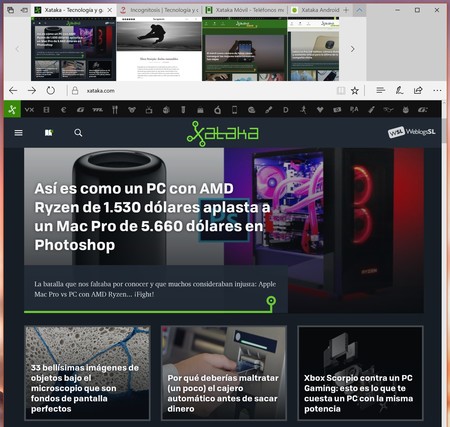The width and height of the screenshot is (450, 427).
Task: Open the Edge more options menu
Action: (437, 90)
